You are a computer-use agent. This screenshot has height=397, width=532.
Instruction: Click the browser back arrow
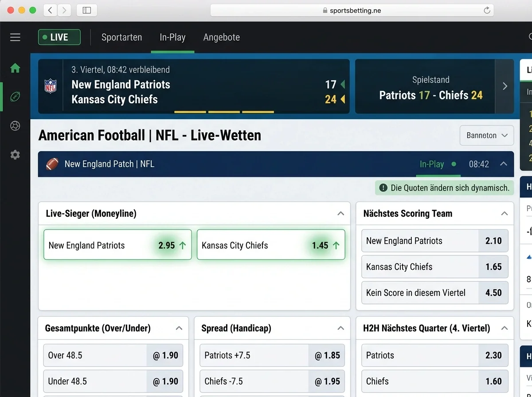coord(51,10)
